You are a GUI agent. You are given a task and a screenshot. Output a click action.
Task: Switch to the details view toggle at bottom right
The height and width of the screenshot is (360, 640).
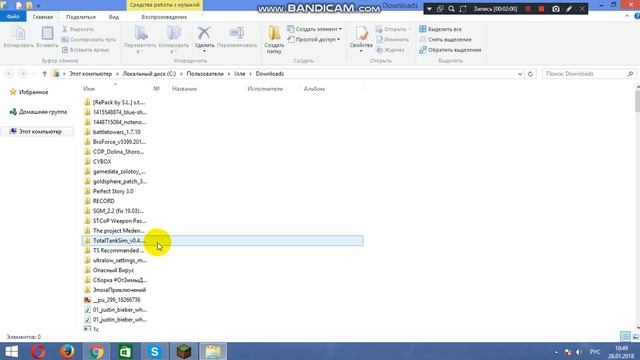(x=625, y=337)
